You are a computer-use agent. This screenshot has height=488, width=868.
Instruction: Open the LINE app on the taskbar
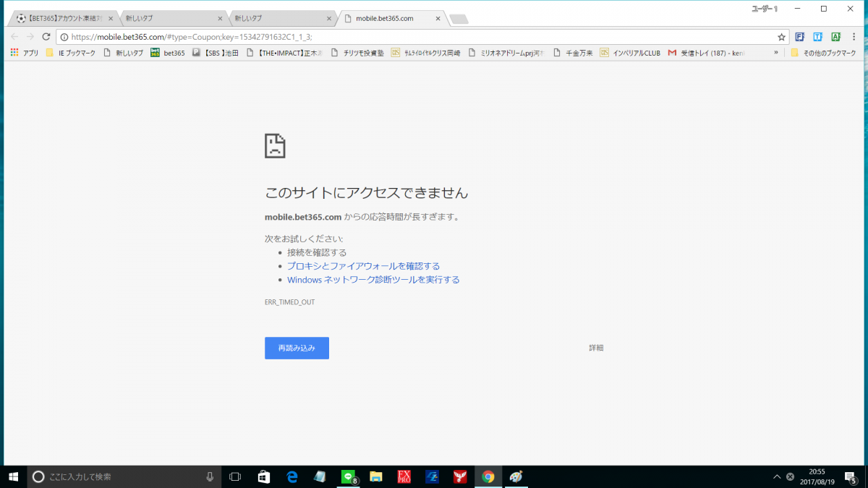coord(349,476)
